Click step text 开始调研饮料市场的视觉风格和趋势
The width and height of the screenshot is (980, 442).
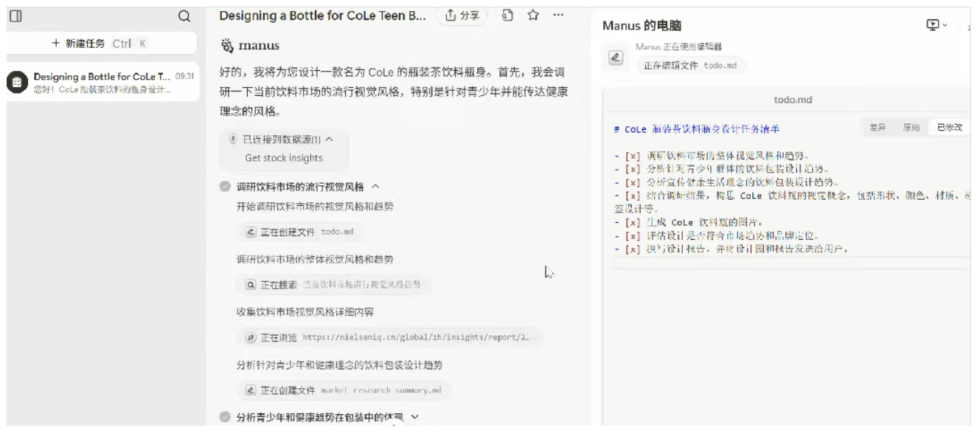tap(315, 207)
